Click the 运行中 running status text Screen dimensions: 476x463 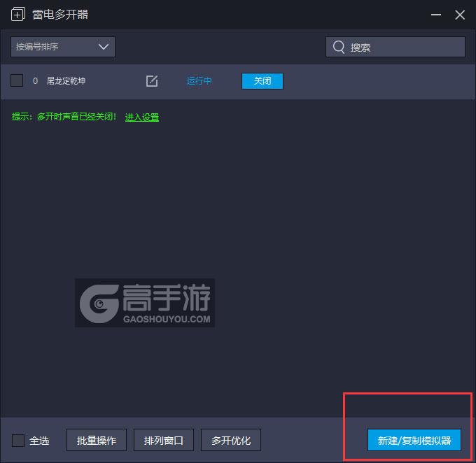click(199, 80)
